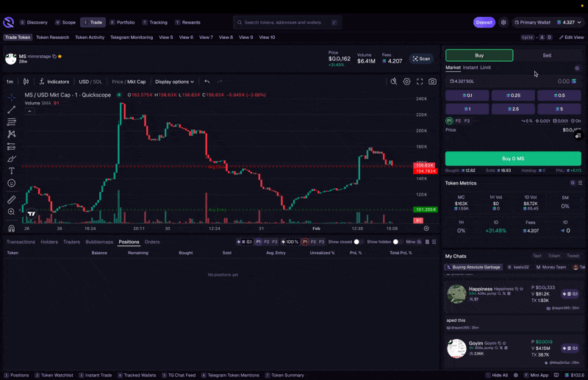The width and height of the screenshot is (588, 380).
Task: Open Tracked Wallets from bottom bar
Action: coord(137,375)
